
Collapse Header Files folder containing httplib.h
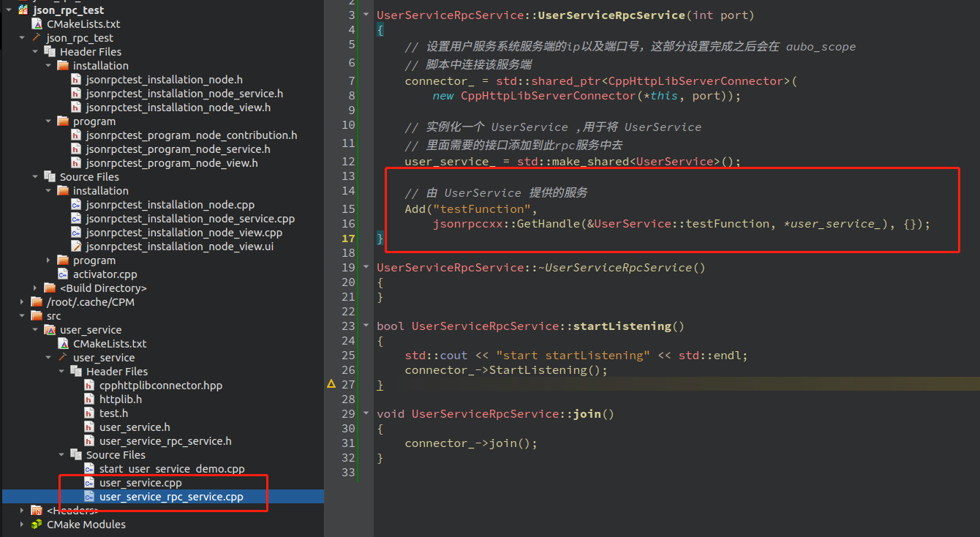61,372
